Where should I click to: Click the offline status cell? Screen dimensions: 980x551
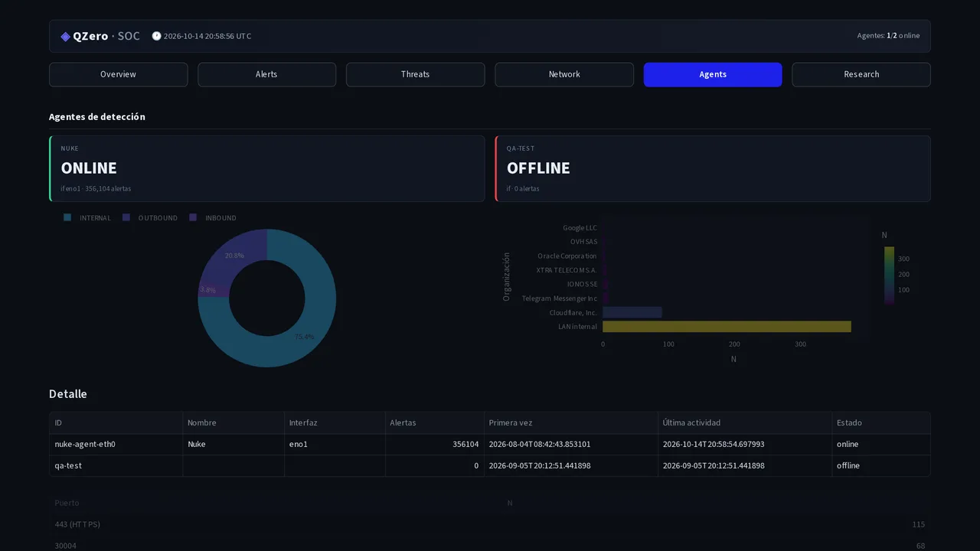click(x=881, y=465)
